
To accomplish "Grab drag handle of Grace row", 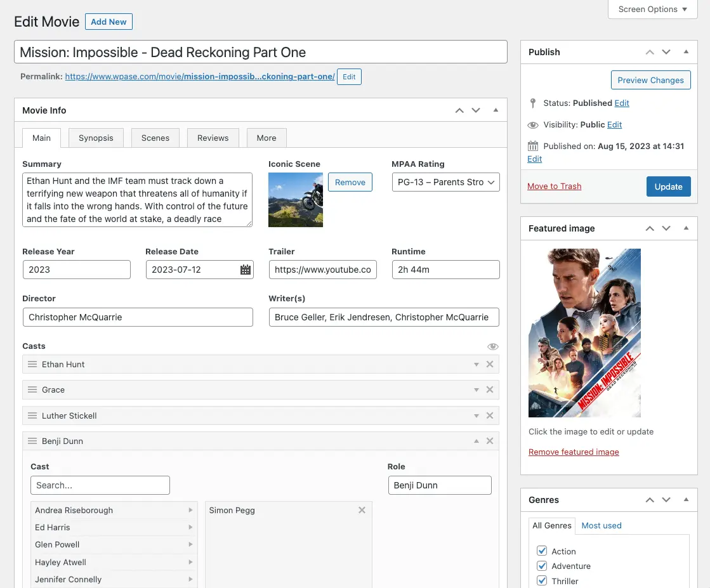I will point(32,389).
